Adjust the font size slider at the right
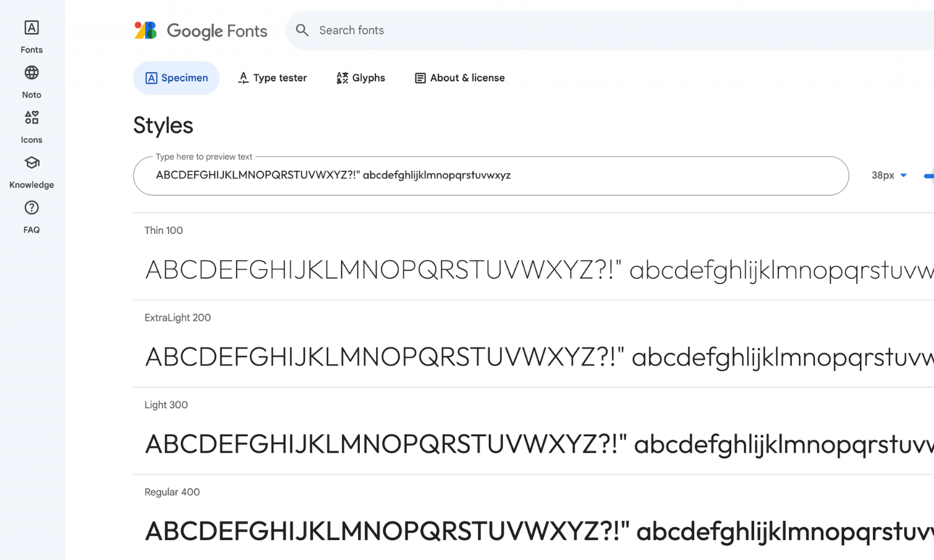The image size is (934, 560). click(929, 176)
